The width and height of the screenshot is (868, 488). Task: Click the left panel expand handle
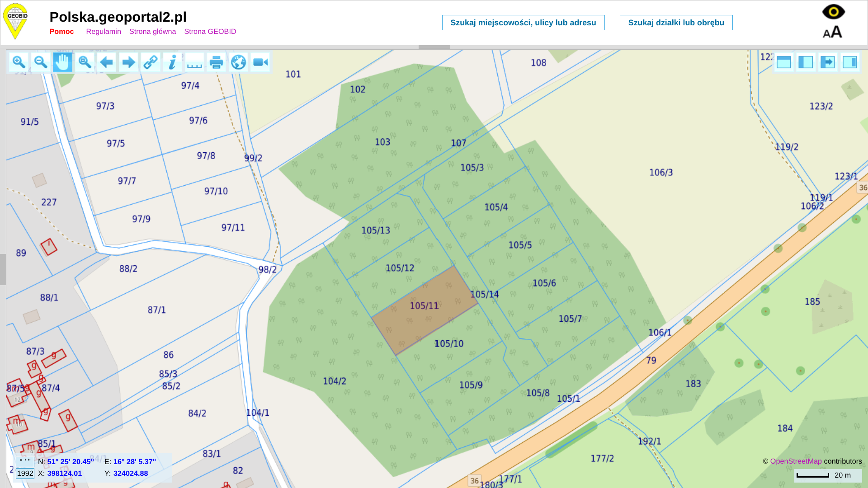pos(3,269)
